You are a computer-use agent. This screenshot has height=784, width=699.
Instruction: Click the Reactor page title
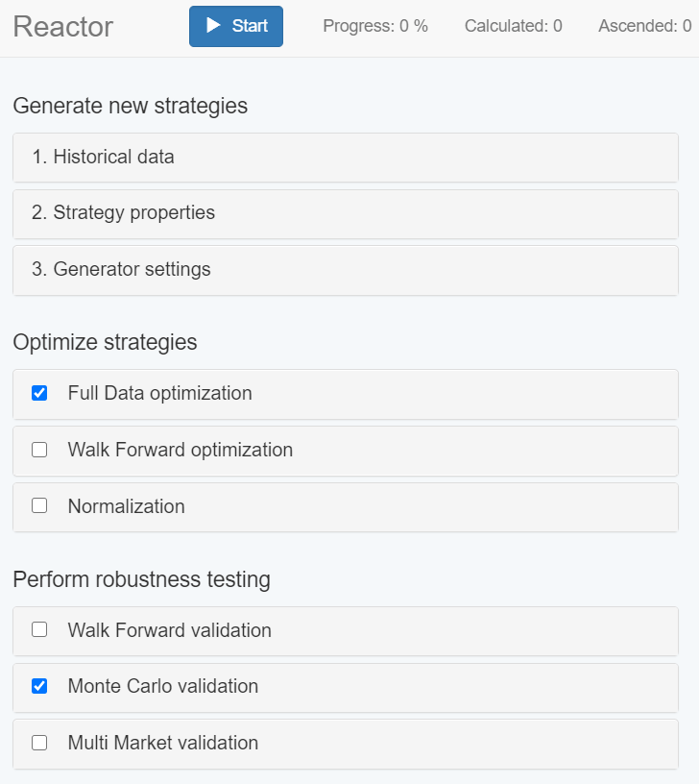pyautogui.click(x=62, y=27)
